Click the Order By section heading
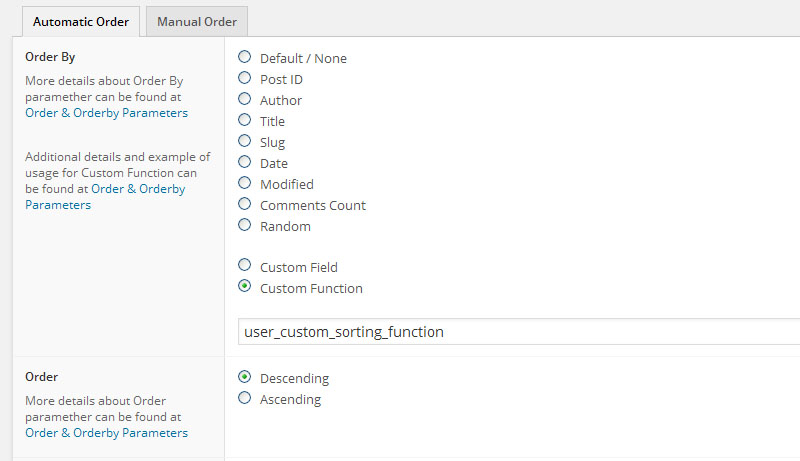The height and width of the screenshot is (461, 800). [50, 57]
